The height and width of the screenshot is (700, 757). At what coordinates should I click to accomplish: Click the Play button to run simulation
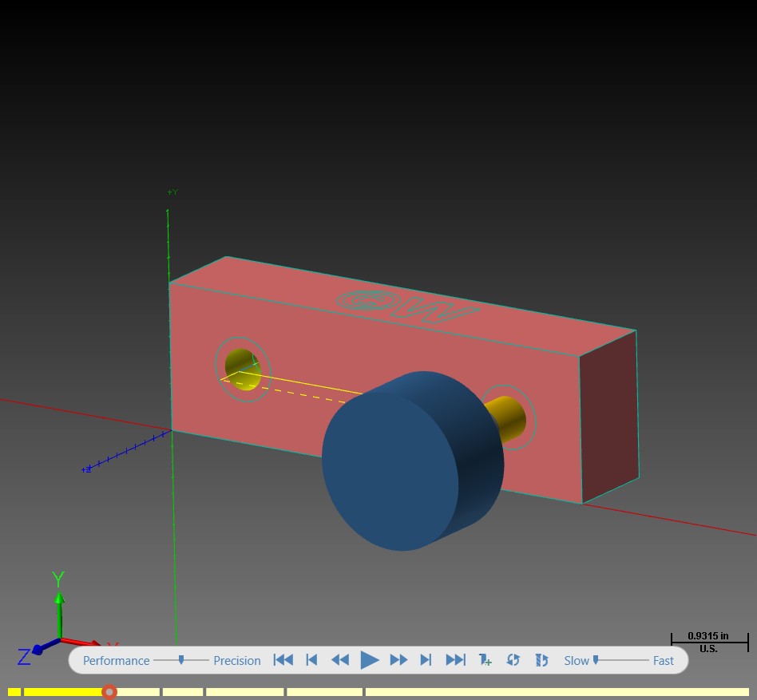[x=370, y=660]
